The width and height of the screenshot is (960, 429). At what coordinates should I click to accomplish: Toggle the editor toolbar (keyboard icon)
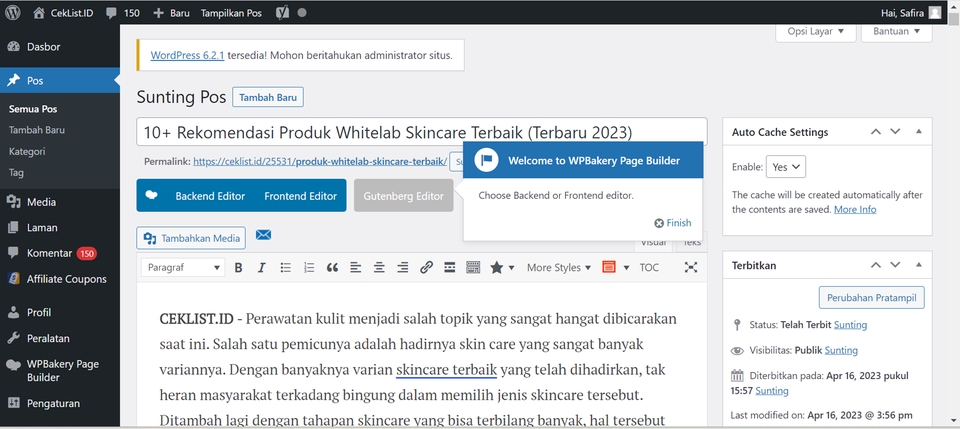coord(473,267)
